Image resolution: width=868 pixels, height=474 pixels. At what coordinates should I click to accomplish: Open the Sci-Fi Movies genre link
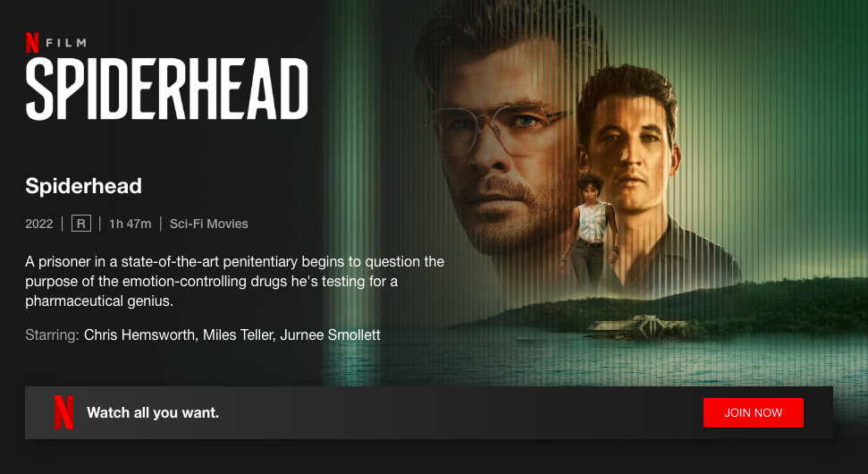tap(208, 224)
